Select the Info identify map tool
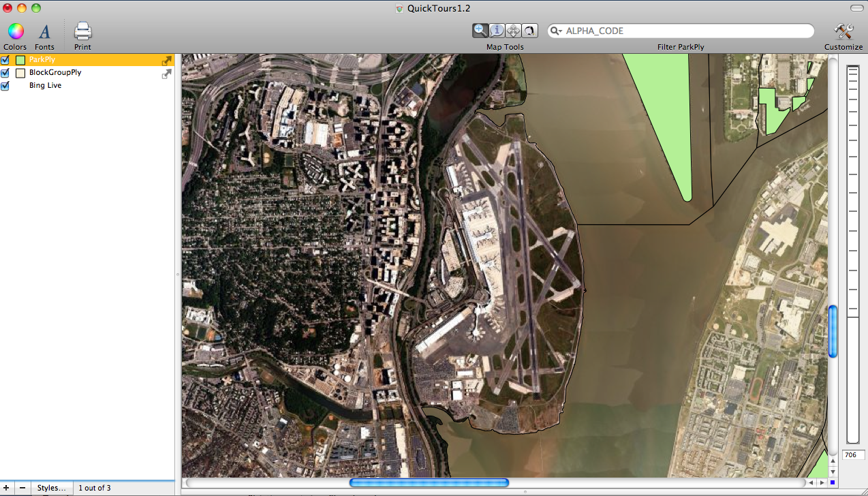 pyautogui.click(x=497, y=31)
